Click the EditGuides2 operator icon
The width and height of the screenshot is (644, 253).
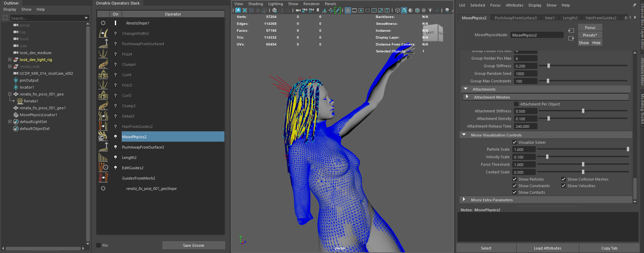click(103, 168)
